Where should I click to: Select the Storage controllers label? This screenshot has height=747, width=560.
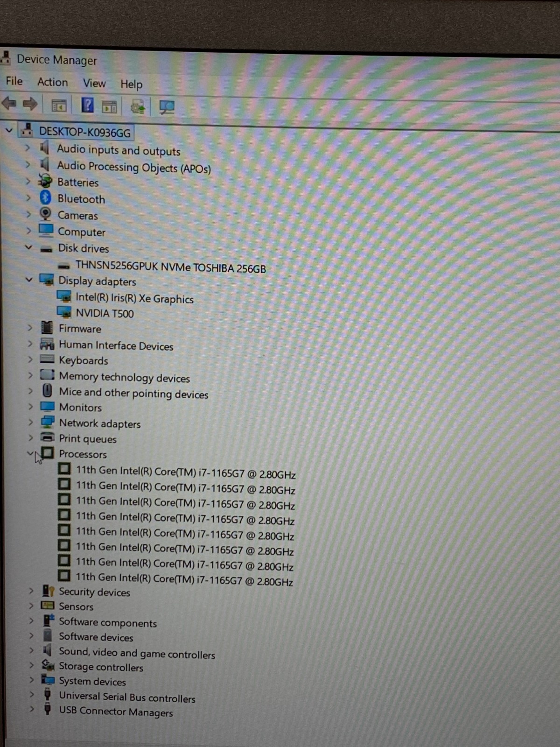coord(101,667)
